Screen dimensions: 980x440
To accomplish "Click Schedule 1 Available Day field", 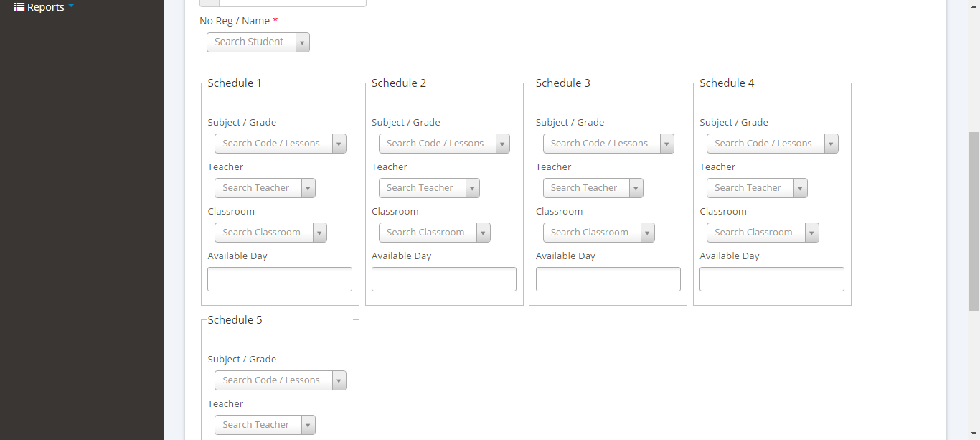I will click(x=279, y=279).
